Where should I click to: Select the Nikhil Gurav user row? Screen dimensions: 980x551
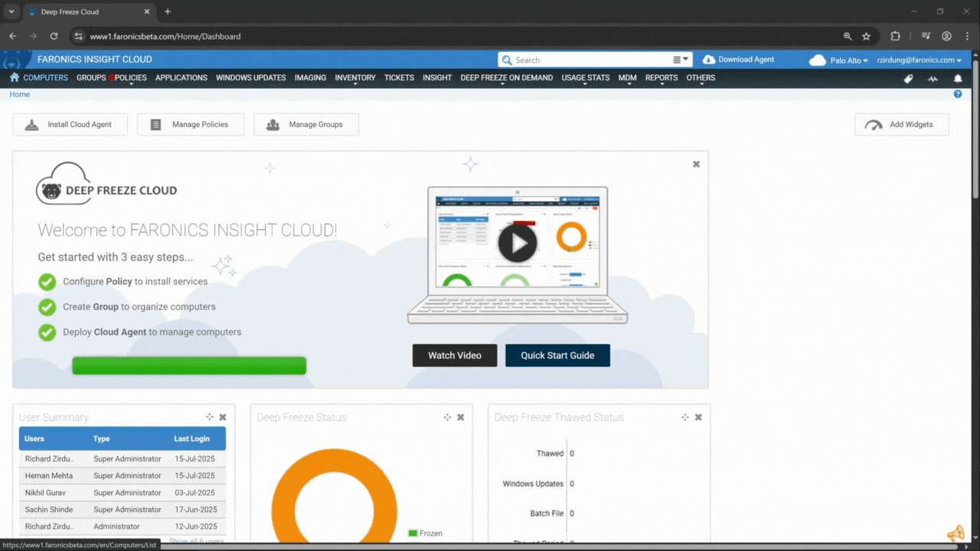122,493
